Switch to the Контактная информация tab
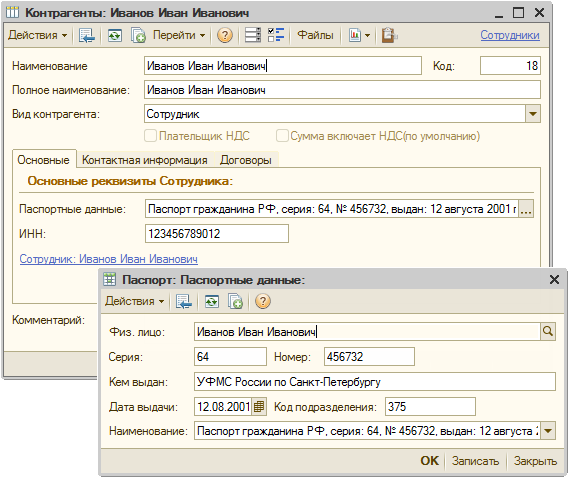This screenshot has width=568, height=477. pyautogui.click(x=145, y=160)
